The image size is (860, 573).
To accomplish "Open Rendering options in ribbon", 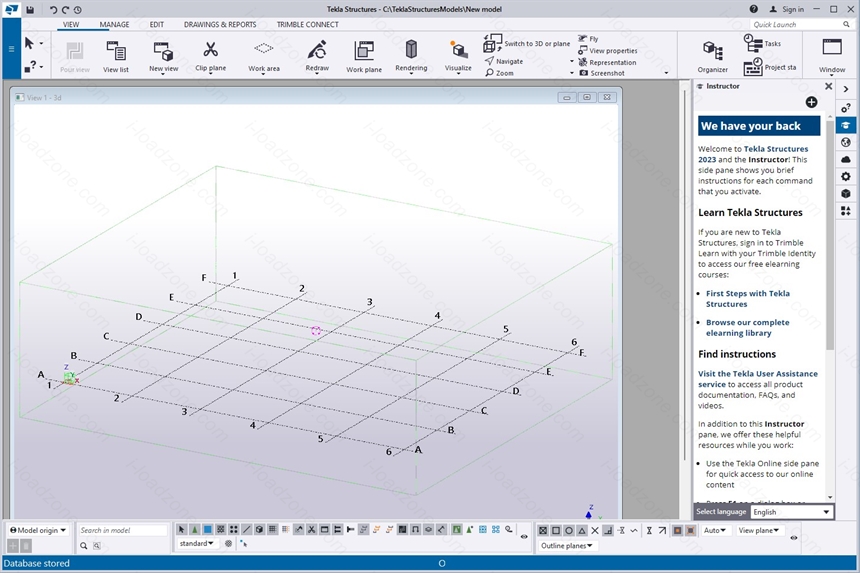I will pyautogui.click(x=411, y=56).
